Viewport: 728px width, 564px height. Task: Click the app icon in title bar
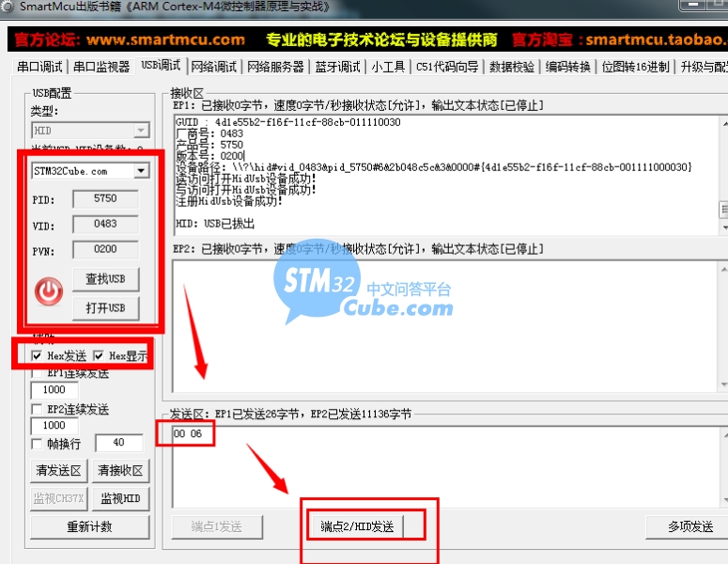(7, 7)
